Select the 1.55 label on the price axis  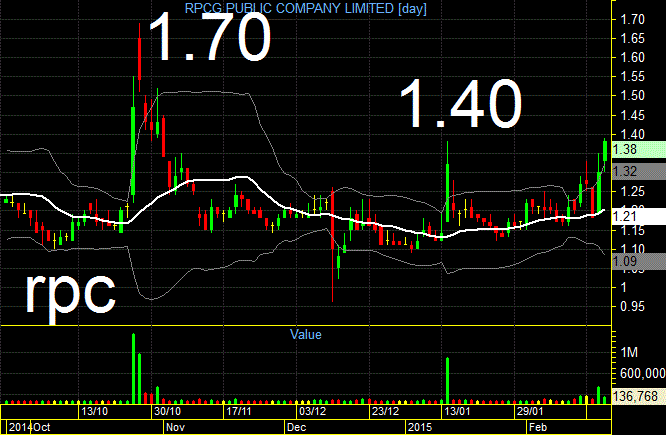coord(632,76)
